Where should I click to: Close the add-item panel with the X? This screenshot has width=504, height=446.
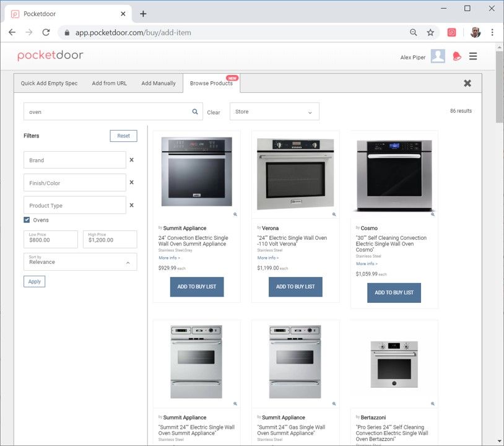467,83
